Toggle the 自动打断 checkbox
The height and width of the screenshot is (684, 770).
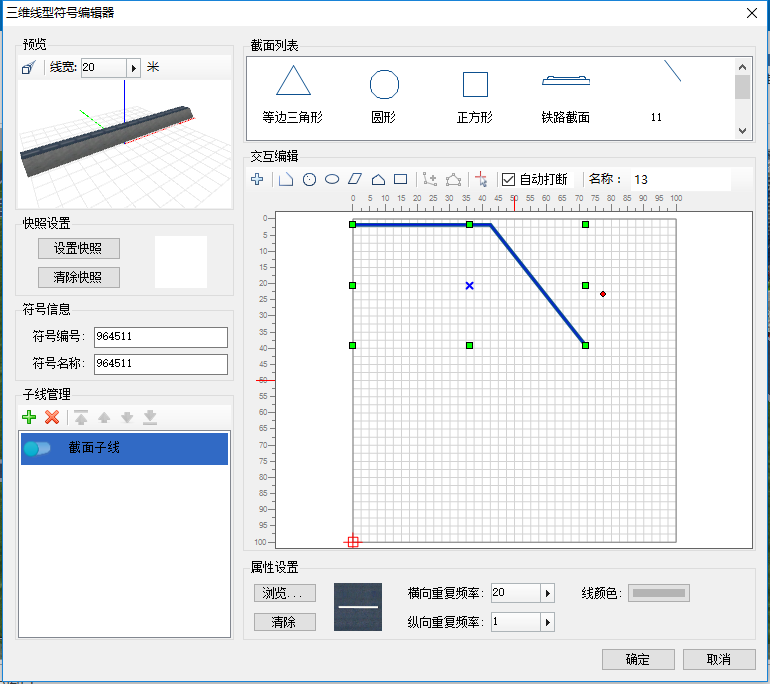(x=508, y=180)
